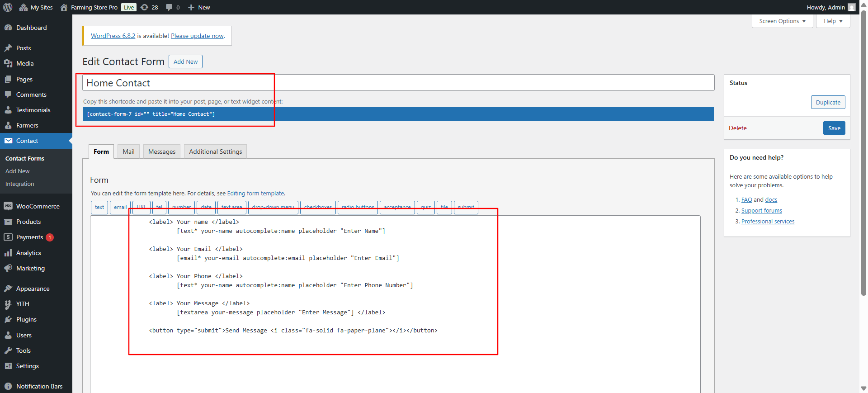Open the 28 pending updates icon
Viewport: 868px width, 393px height.
coord(149,7)
